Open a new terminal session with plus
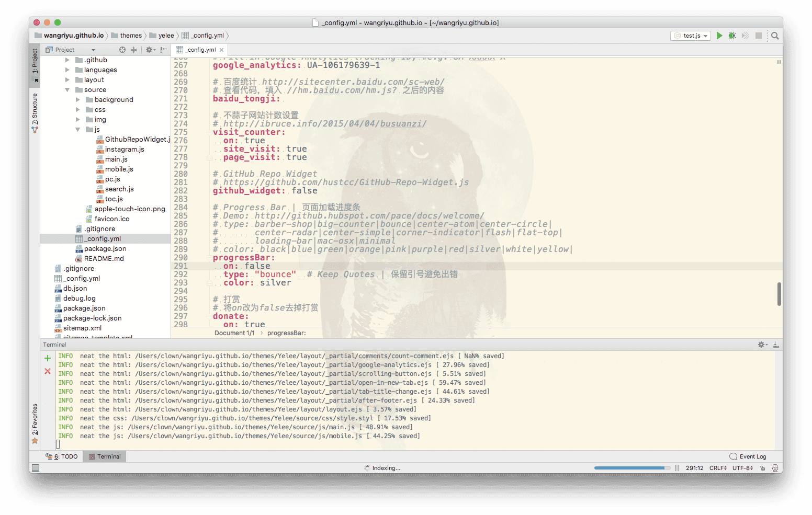The width and height of the screenshot is (812, 515). (x=48, y=358)
